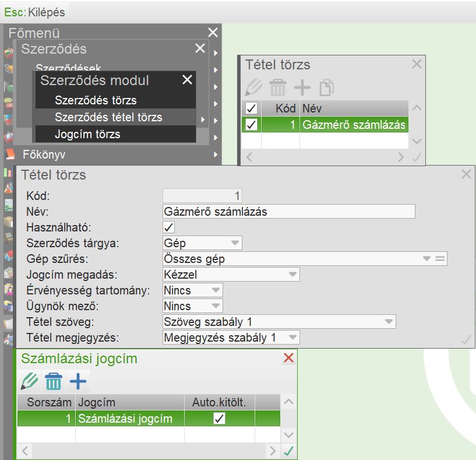Image resolution: width=476 pixels, height=460 pixels.
Task: Click Esc: Kilépés exit button
Action: point(34,12)
